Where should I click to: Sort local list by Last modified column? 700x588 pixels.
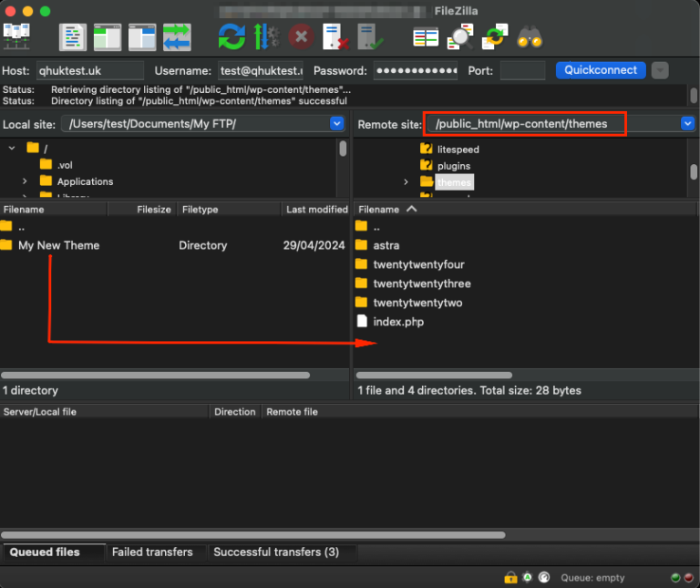(x=315, y=210)
